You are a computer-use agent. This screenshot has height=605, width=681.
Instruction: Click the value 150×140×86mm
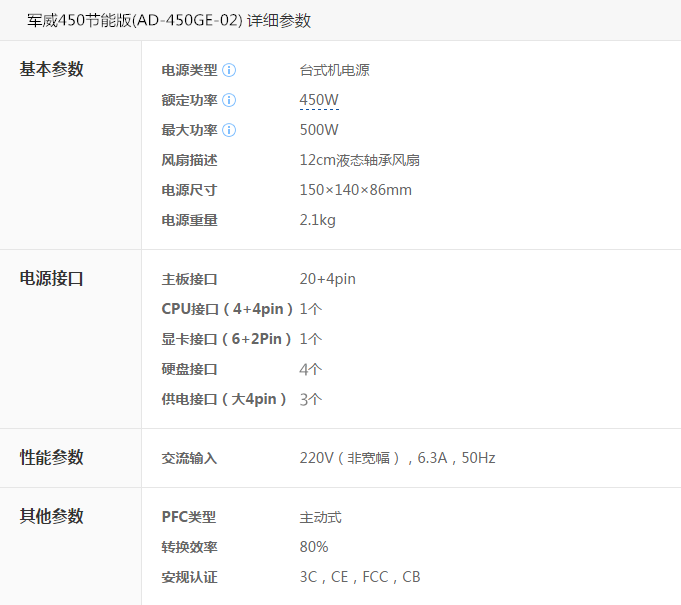point(356,190)
